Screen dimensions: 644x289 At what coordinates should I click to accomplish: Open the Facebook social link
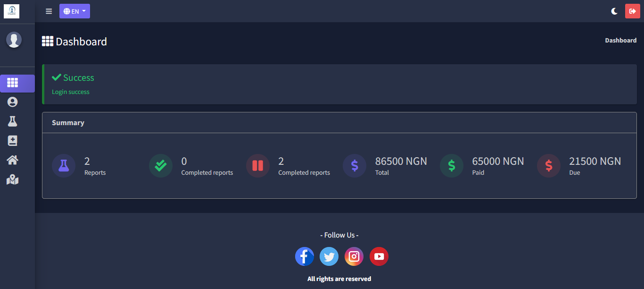(x=305, y=256)
